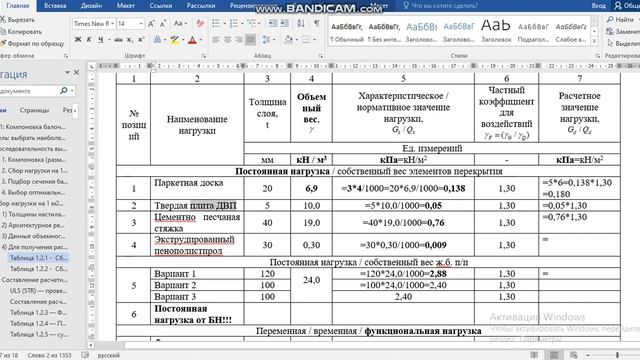Select the Обычный style
The height and width of the screenshot is (360, 640).
pos(347,32)
